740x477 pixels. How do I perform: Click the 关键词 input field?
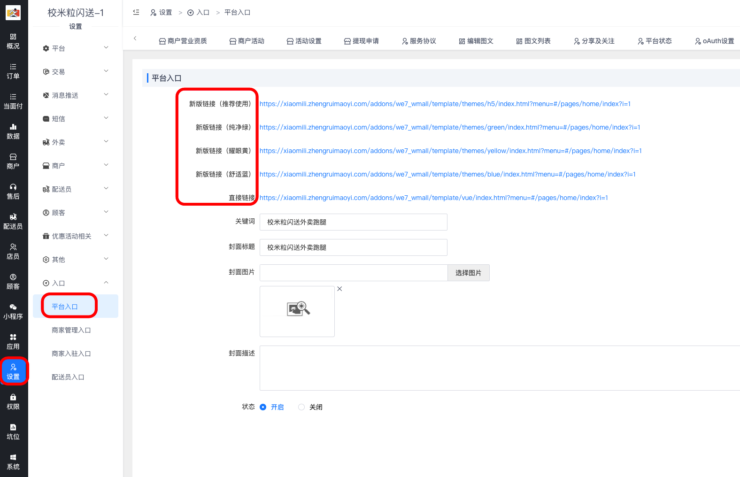pyautogui.click(x=353, y=222)
